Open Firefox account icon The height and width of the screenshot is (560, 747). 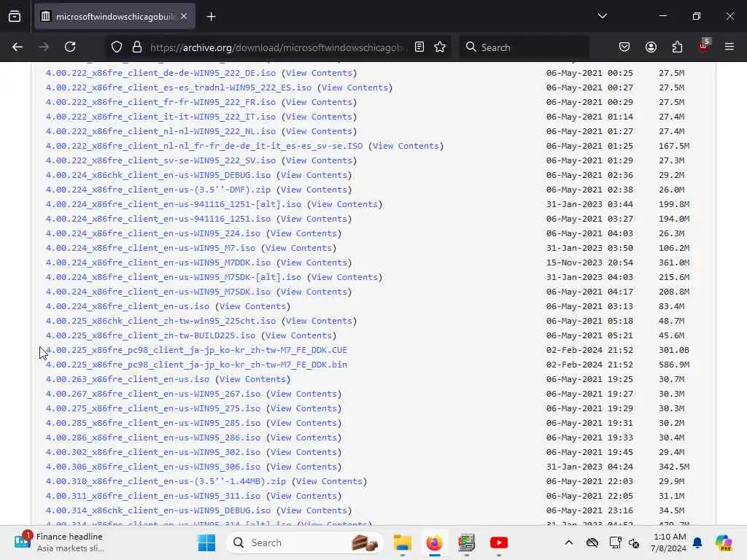651,47
